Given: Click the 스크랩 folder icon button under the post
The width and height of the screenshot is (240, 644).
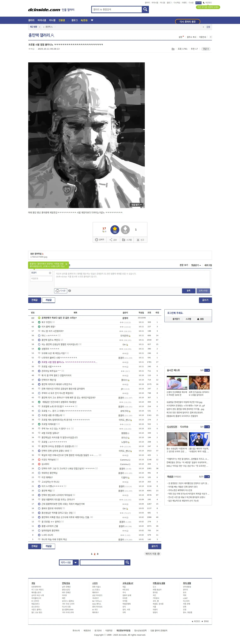Looking at the screenshot, I should 127,240.
